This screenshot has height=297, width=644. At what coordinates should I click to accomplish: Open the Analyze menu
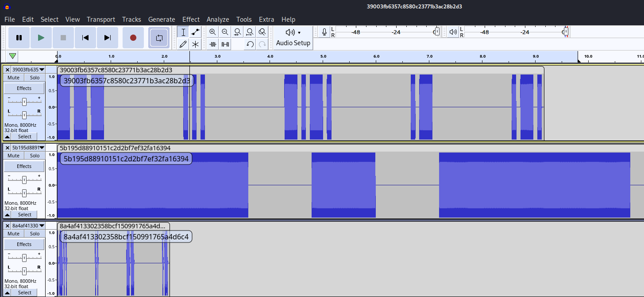coord(218,19)
